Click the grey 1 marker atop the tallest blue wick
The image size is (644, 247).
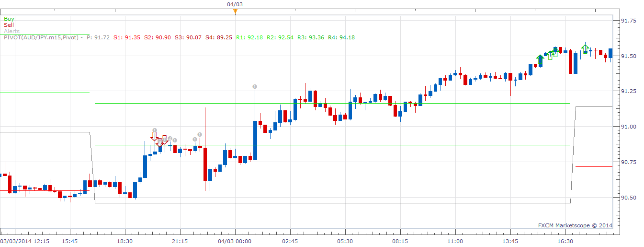tap(255, 86)
